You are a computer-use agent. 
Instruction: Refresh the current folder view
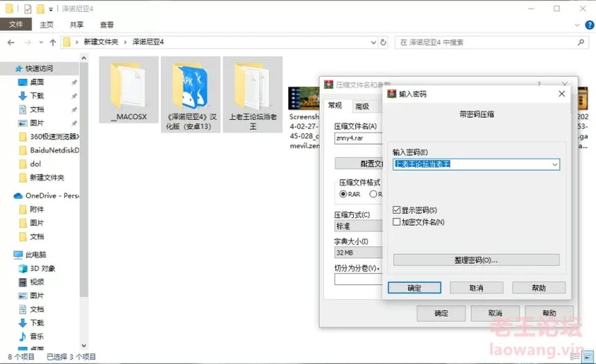tap(383, 42)
